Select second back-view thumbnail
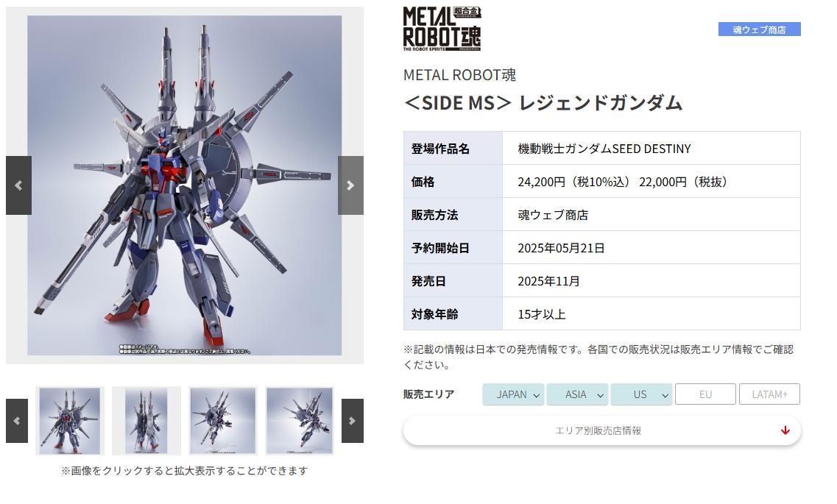The height and width of the screenshot is (504, 837). point(146,421)
